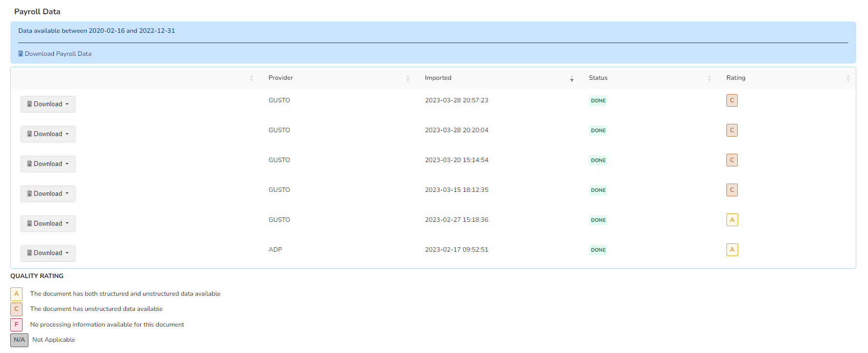Click the QUALITY RATING heading
The height and width of the screenshot is (353, 868).
37,276
